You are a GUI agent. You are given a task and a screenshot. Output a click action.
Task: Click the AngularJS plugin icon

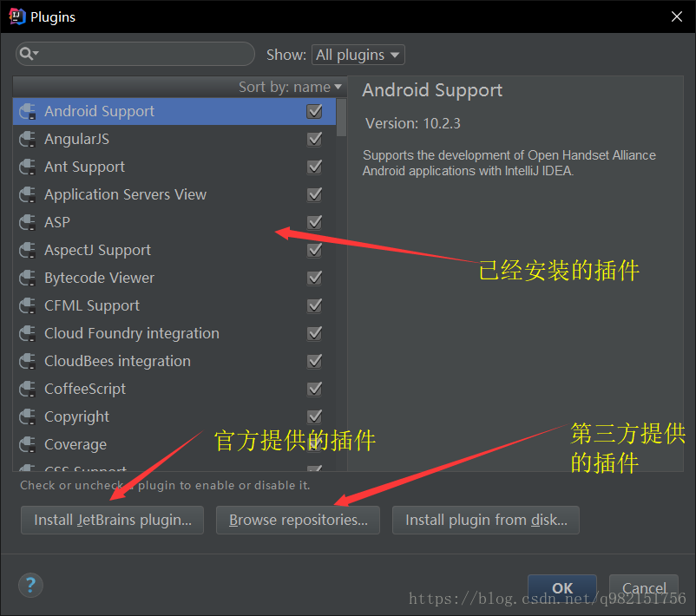(28, 140)
